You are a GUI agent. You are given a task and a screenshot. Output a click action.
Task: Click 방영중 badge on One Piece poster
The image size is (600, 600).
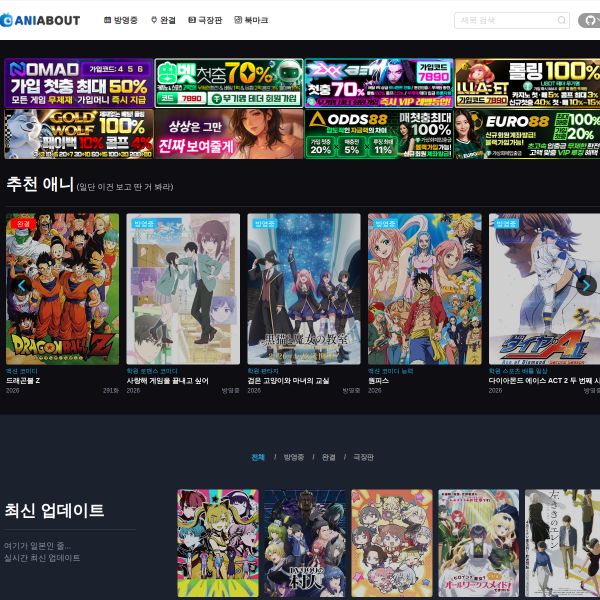pyautogui.click(x=386, y=223)
